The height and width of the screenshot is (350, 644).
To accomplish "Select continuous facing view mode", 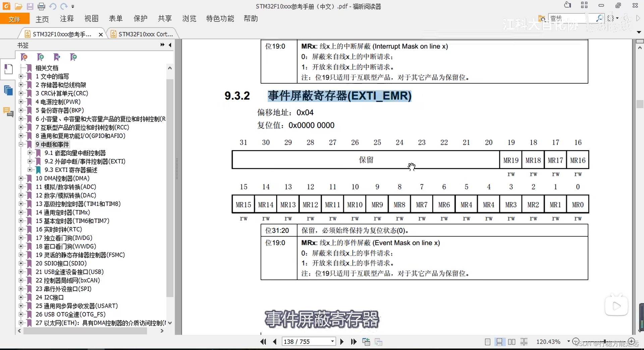I will [x=524, y=342].
